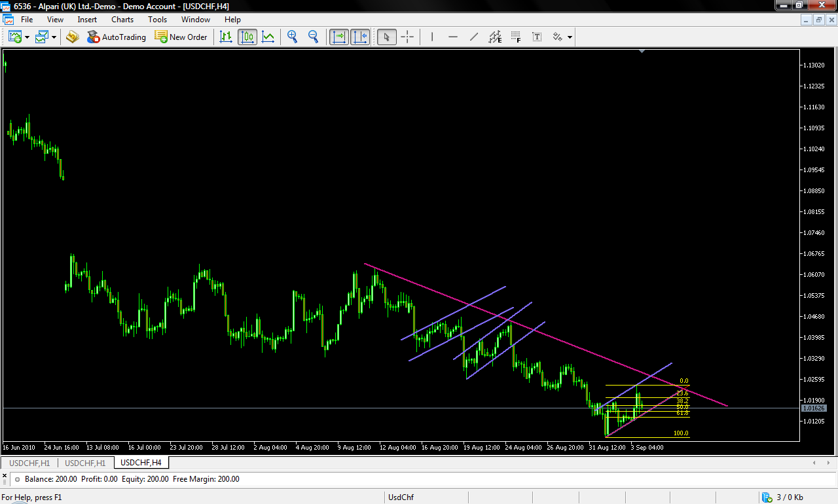Toggle chart auto scroll
Image resolution: width=838 pixels, height=504 pixels.
click(338, 37)
